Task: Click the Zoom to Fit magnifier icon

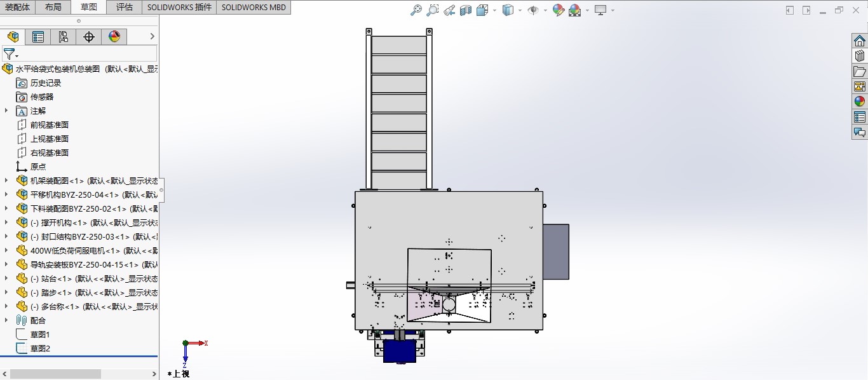Action: (416, 10)
